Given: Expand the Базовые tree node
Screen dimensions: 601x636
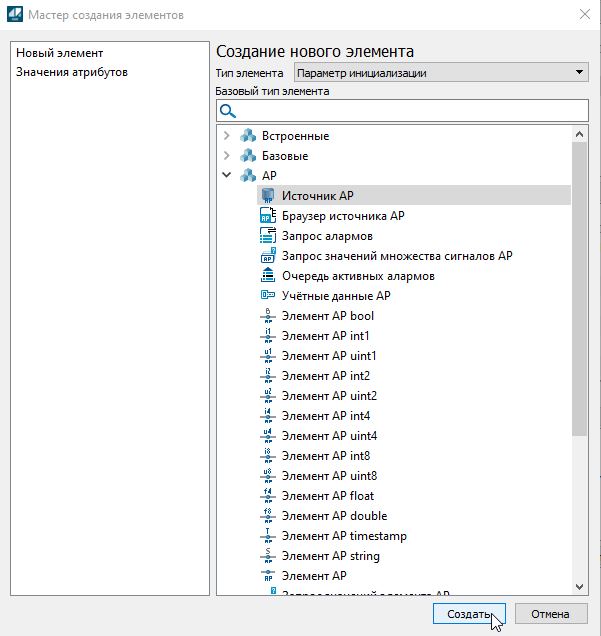Looking at the screenshot, I should pyautogui.click(x=227, y=156).
